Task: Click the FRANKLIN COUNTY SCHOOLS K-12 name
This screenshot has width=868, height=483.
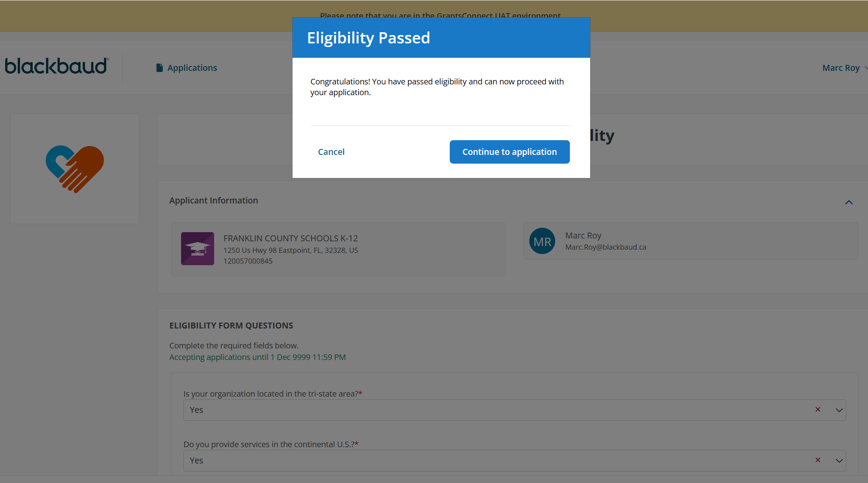Action: click(291, 239)
